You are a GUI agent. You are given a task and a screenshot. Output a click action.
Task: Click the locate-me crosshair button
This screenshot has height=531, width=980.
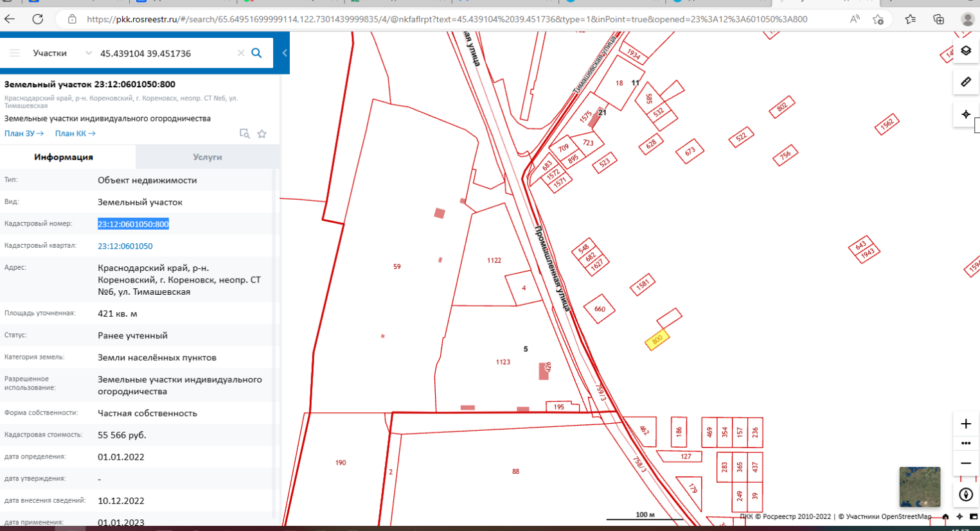click(966, 114)
